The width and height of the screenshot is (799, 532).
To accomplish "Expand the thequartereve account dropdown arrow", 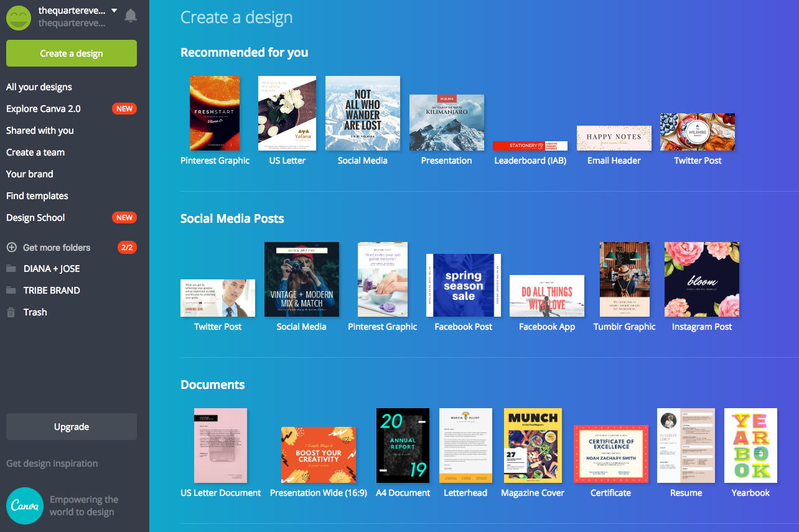I will click(114, 11).
